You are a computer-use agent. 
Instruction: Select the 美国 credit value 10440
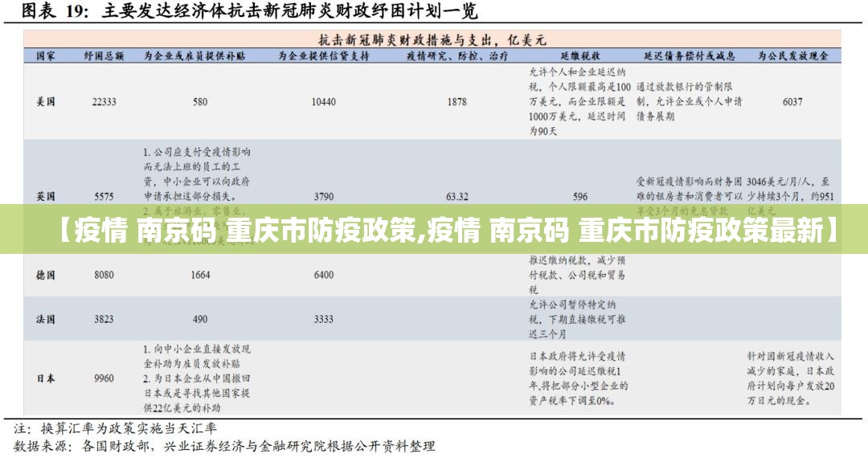coord(323,102)
